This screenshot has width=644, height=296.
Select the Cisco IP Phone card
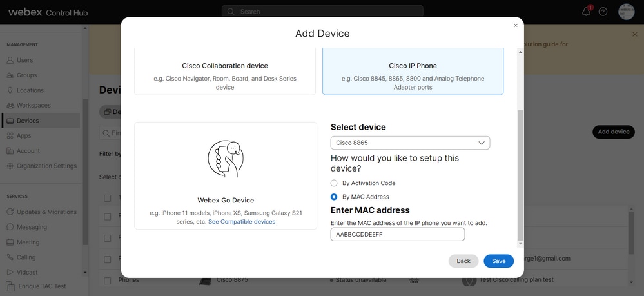click(413, 72)
